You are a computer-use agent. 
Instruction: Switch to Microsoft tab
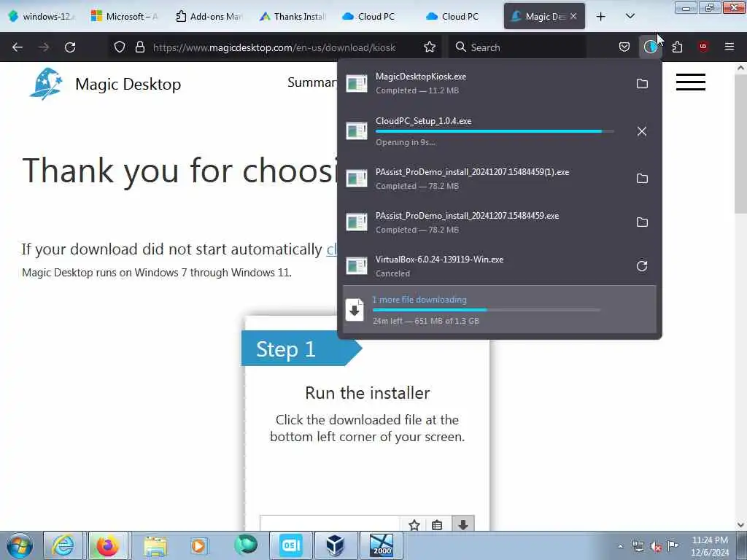tap(125, 16)
